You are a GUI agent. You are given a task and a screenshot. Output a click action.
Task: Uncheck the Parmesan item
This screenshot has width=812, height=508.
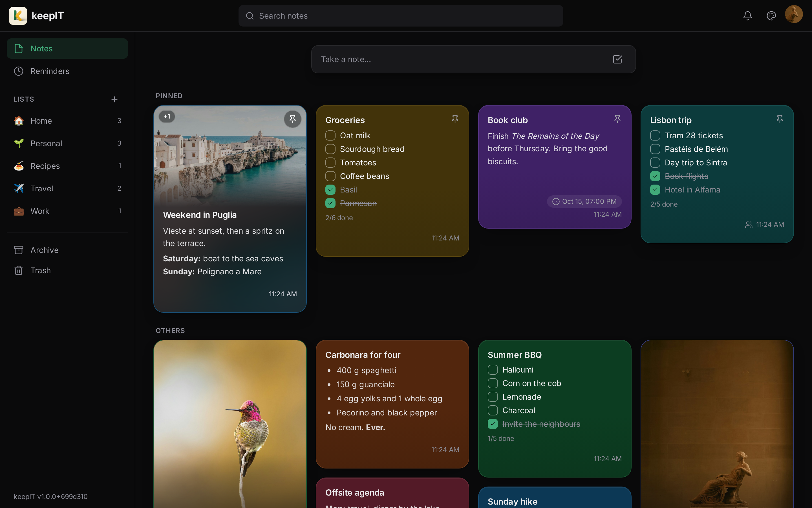pyautogui.click(x=330, y=203)
